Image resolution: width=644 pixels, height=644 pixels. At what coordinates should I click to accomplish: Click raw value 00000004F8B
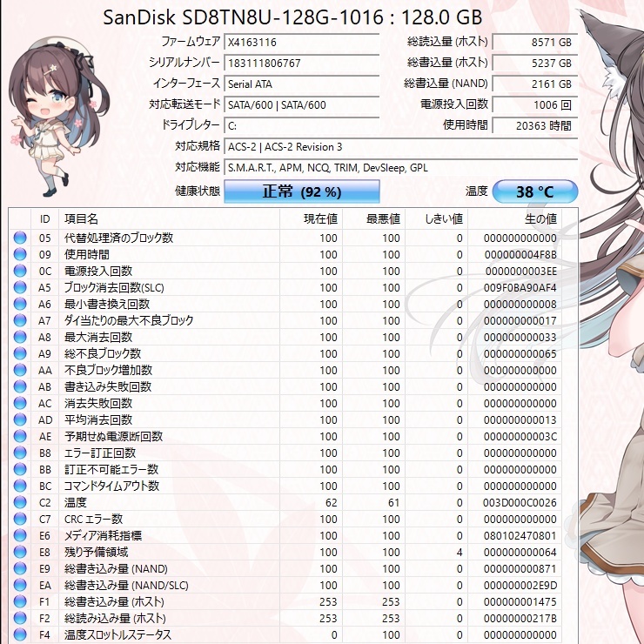520,255
